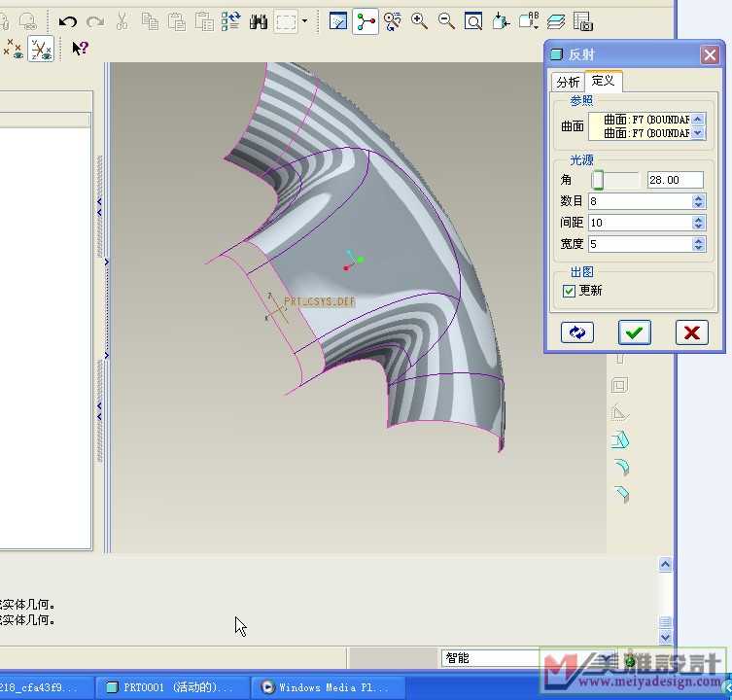Viewport: 732px width, 700px height.
Task: Click the green checkmark accept button
Action: pyautogui.click(x=634, y=332)
